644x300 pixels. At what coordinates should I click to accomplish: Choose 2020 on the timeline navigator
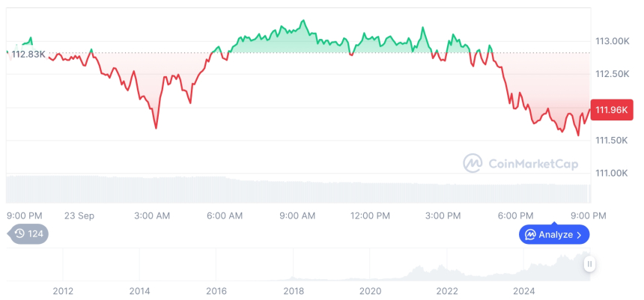click(x=370, y=290)
